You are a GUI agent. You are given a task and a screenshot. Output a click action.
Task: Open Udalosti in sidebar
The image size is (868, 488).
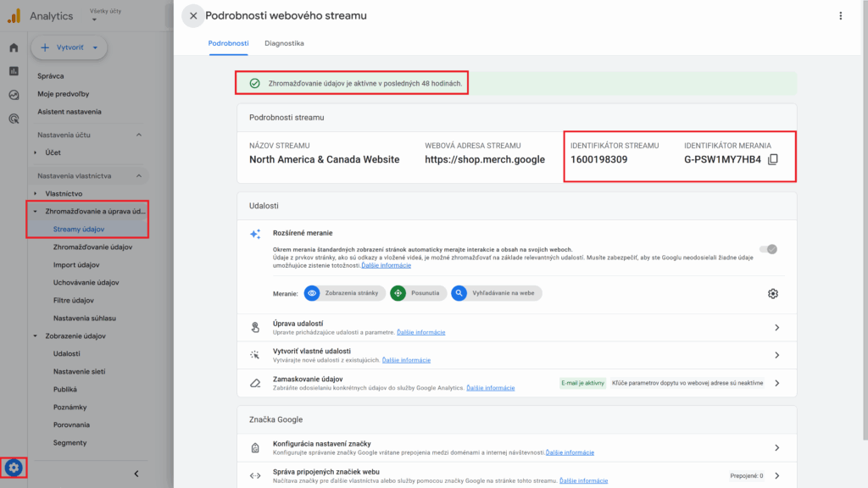(x=66, y=353)
